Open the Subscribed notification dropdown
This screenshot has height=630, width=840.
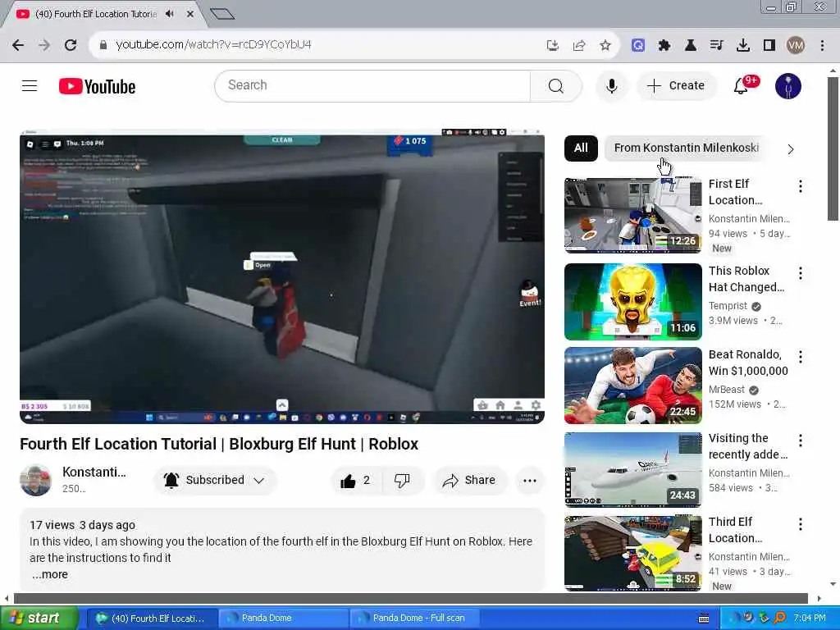click(215, 480)
